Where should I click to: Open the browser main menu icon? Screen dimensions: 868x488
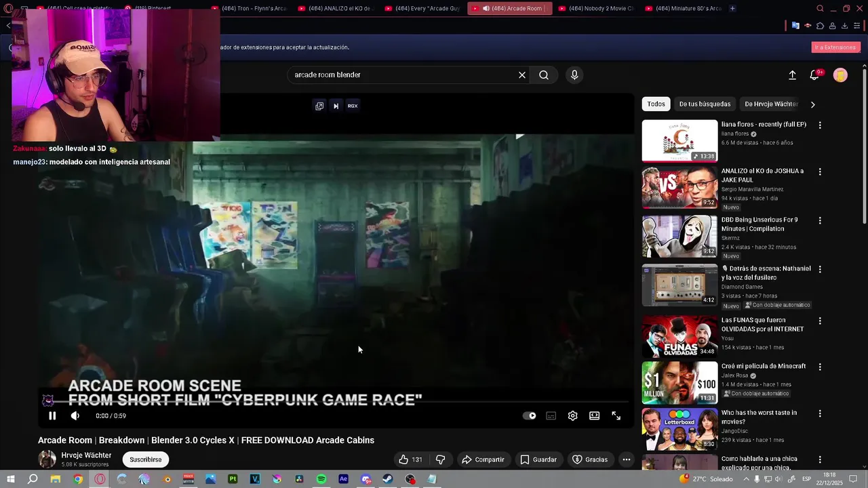pos(856,26)
